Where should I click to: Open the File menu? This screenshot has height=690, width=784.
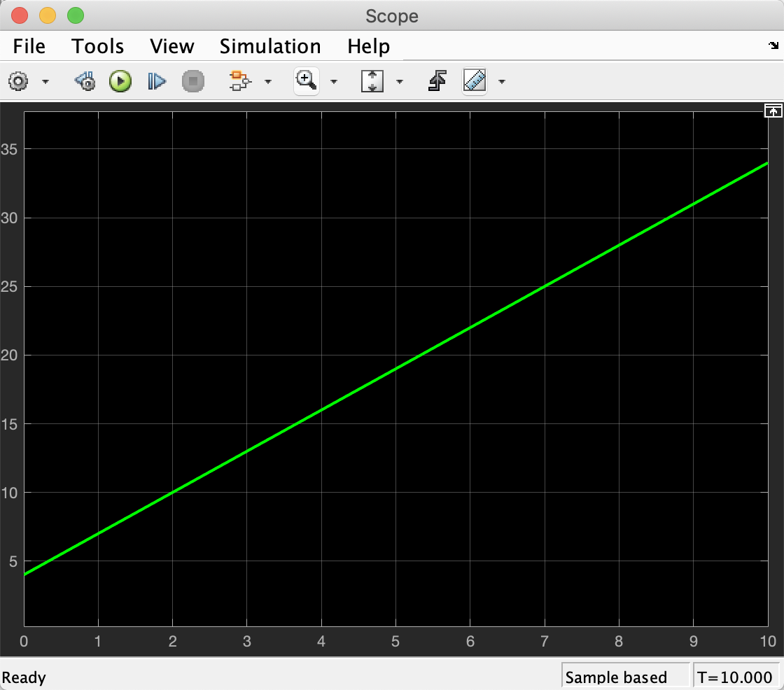click(29, 46)
